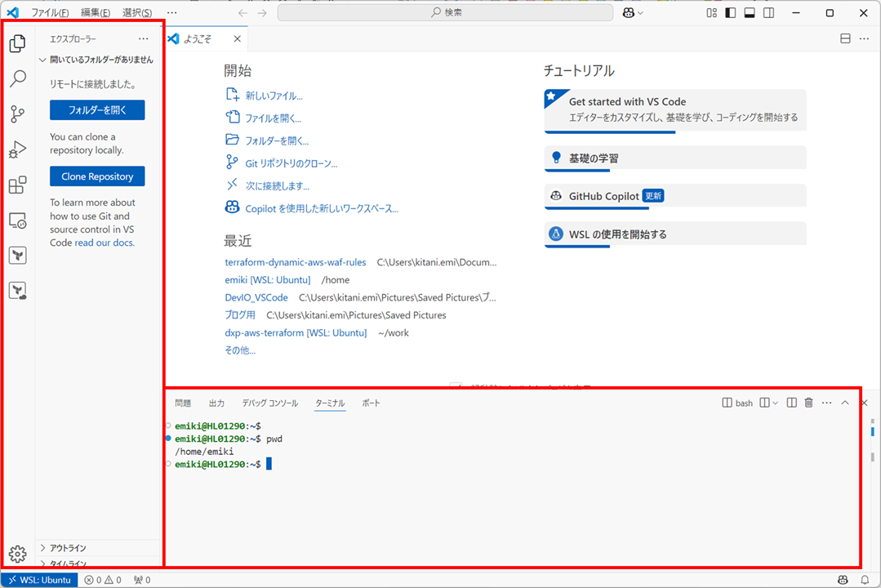Open the 編集(E) menu
Image resolution: width=881 pixels, height=588 pixels.
pos(96,12)
